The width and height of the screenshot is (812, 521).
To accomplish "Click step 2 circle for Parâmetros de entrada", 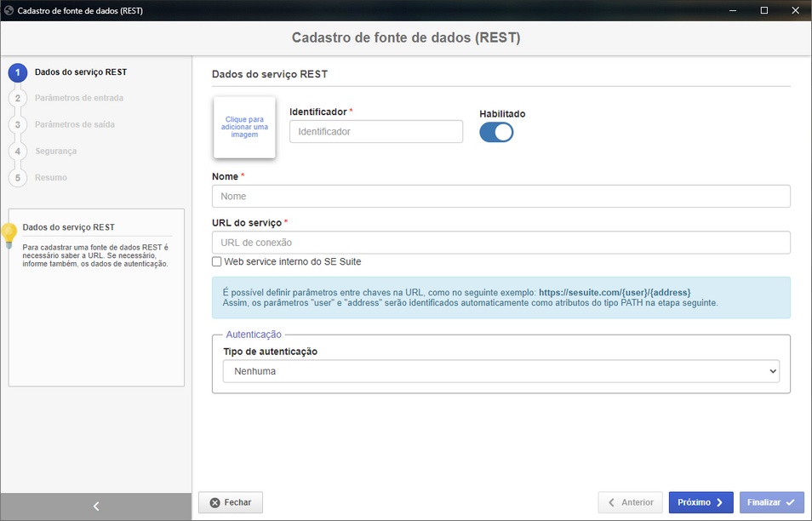I will click(x=17, y=99).
